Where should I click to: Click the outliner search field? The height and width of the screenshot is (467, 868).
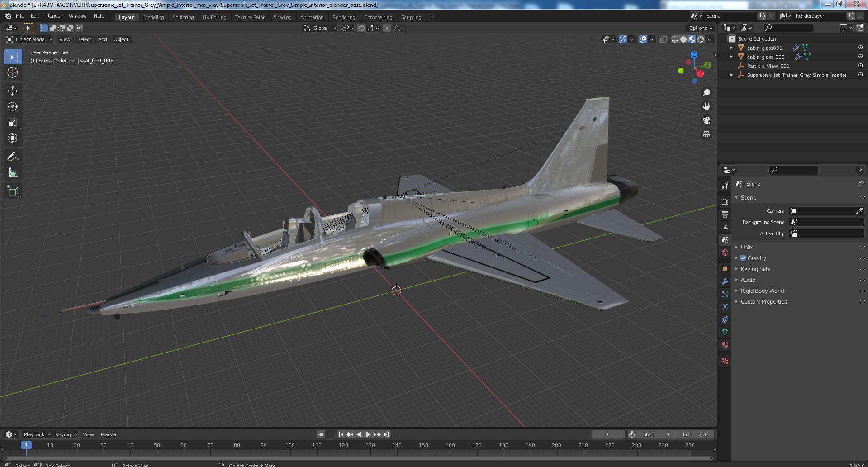788,28
